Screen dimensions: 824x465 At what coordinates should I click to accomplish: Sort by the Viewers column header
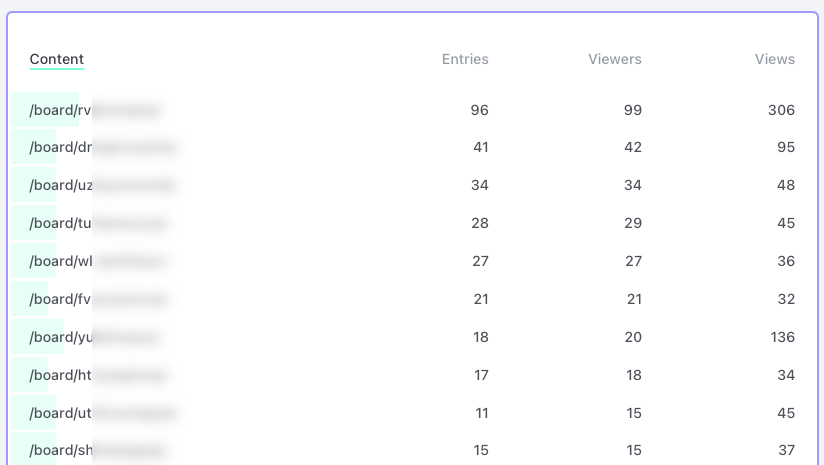pyautogui.click(x=614, y=59)
